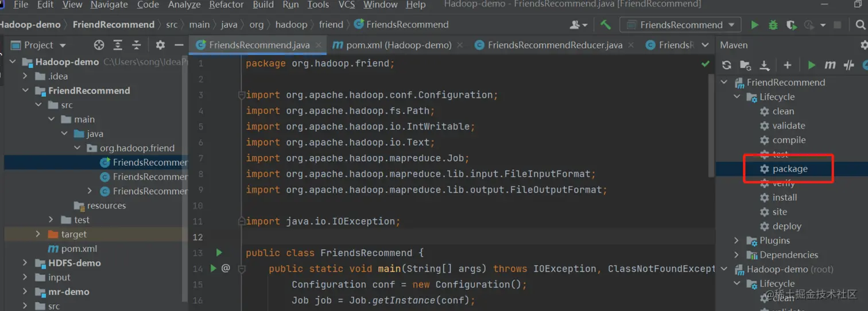Expand the HDFS-demo module
This screenshot has width=868, height=311.
(25, 263)
